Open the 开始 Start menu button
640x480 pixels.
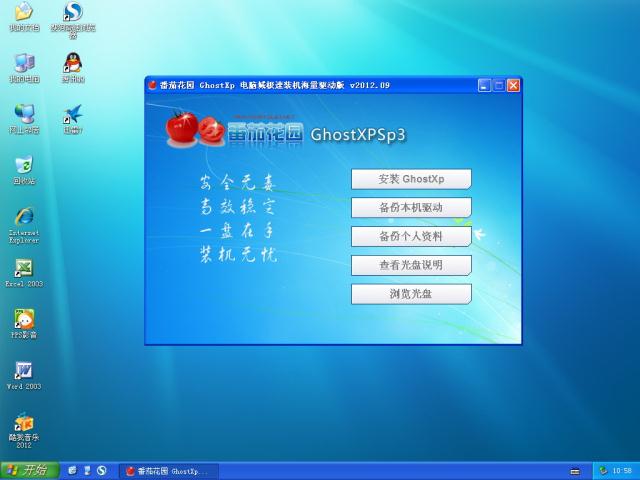[x=30, y=471]
